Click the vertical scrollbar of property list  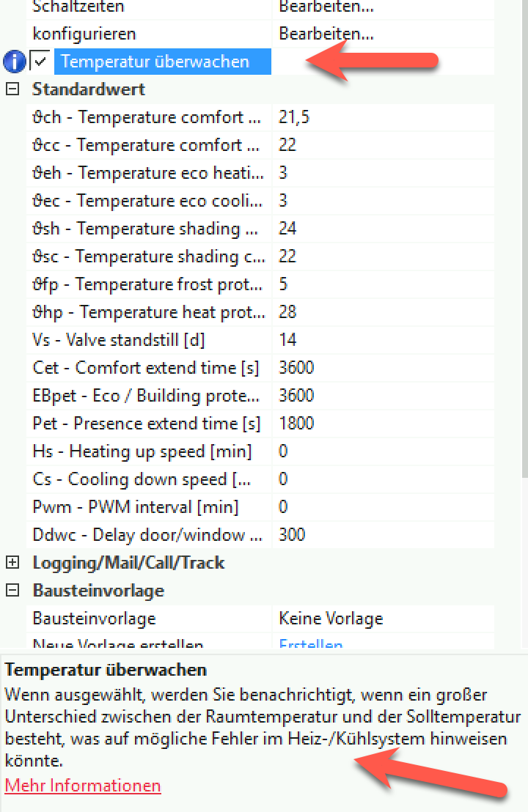[x=524, y=220]
